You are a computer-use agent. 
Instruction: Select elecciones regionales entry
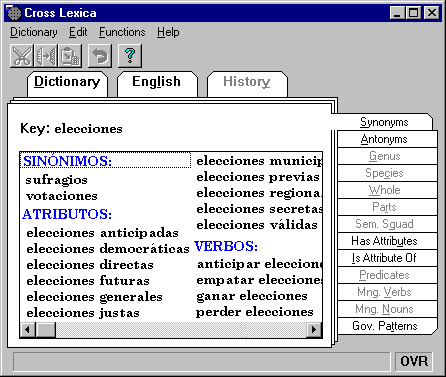point(259,193)
